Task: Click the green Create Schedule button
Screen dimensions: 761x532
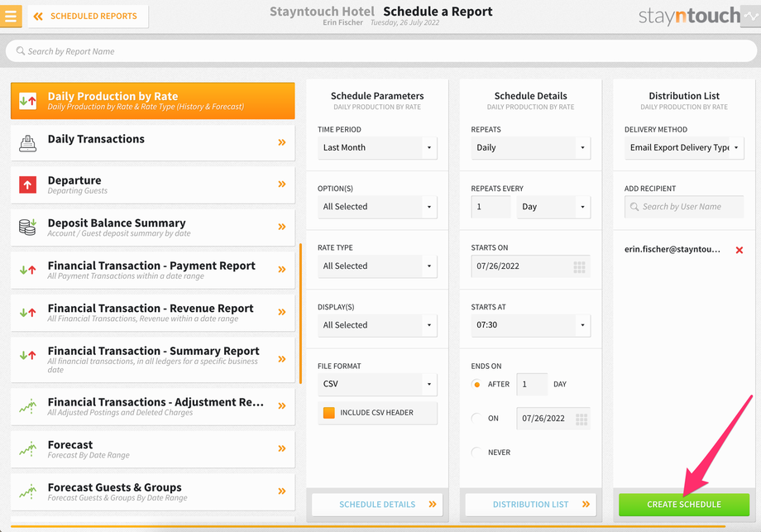Action: click(x=684, y=505)
